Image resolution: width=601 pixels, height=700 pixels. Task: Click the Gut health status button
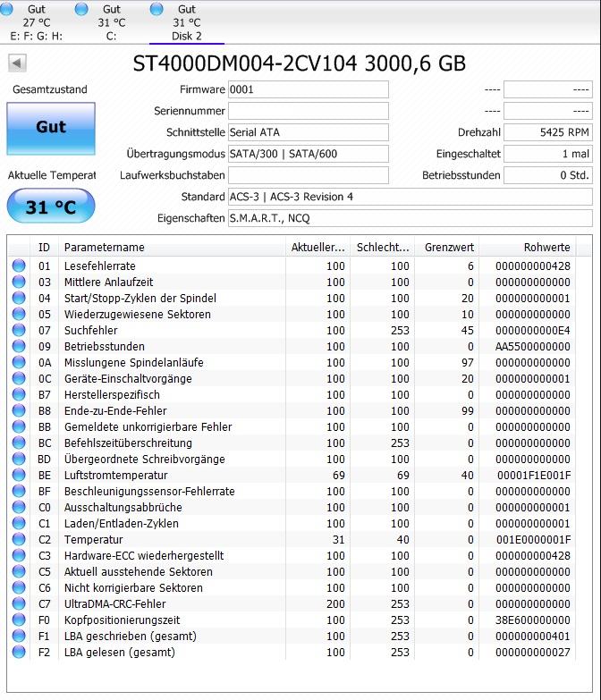(x=51, y=129)
